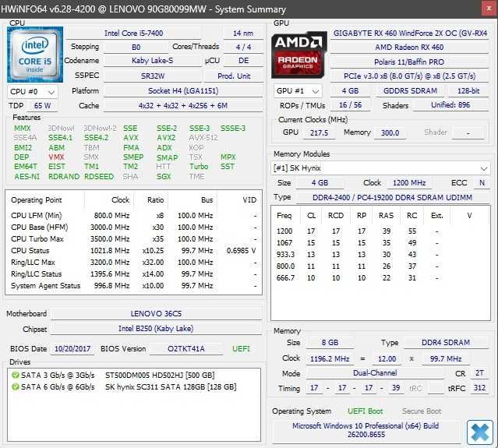Click the Intel B250 (Kaby Lake) chipset field
498x448 pixels.
click(156, 329)
